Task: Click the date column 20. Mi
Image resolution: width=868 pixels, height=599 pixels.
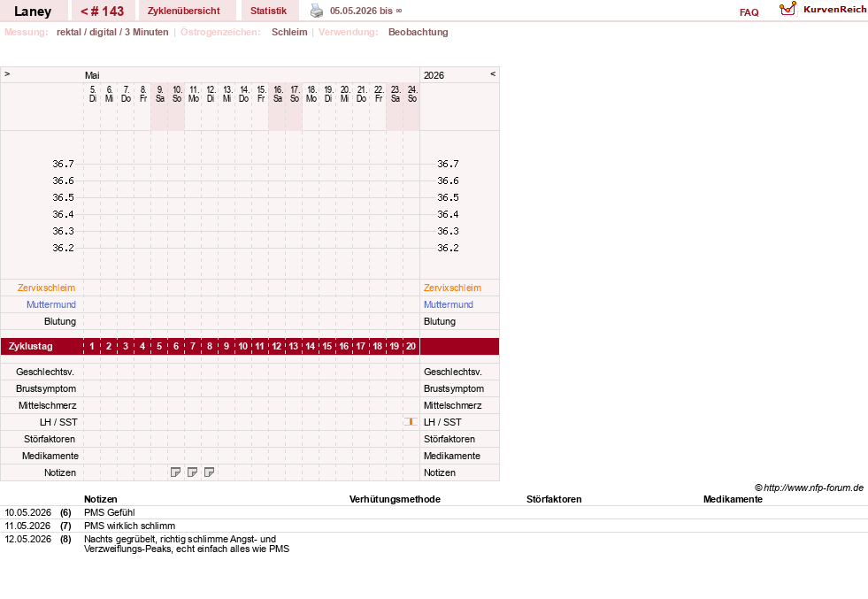Action: pyautogui.click(x=345, y=94)
